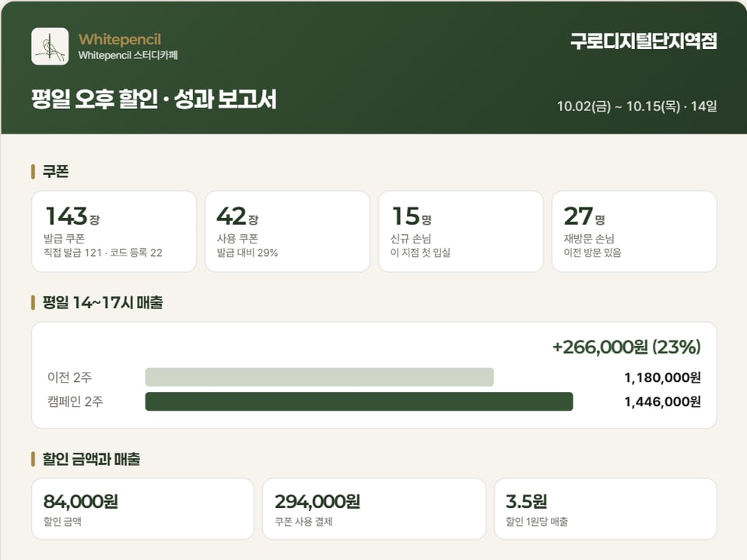Click the 발급 쿠폰 label

(64, 238)
